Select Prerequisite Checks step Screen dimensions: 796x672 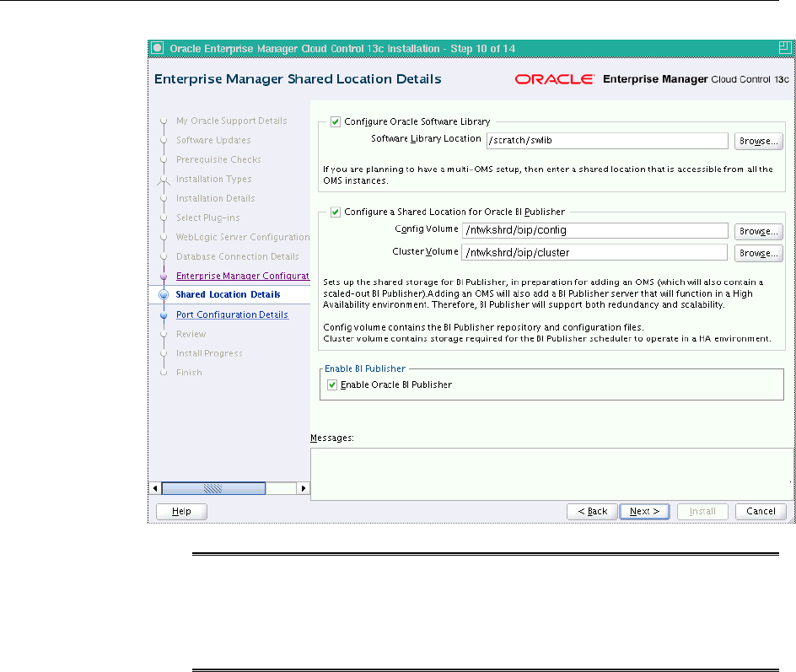click(218, 159)
